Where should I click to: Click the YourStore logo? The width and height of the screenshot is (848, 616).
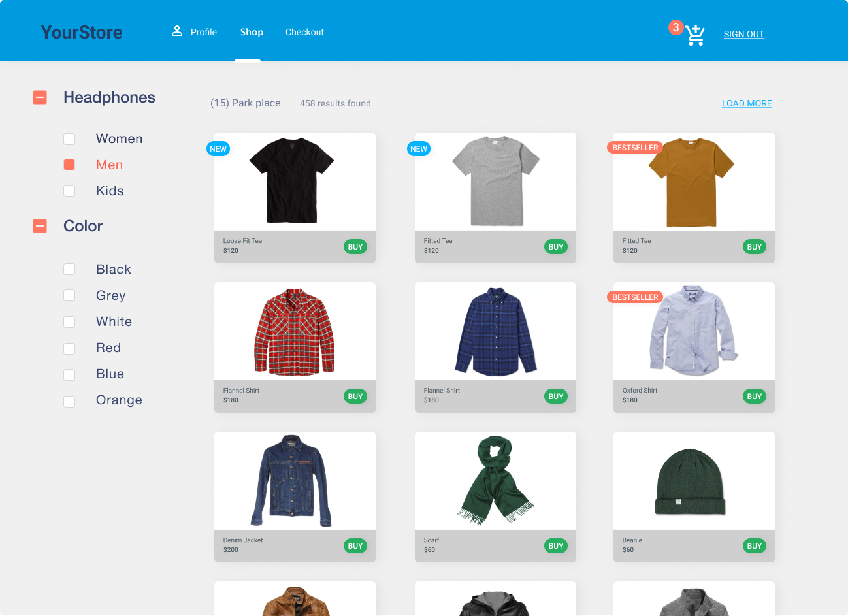tap(82, 33)
